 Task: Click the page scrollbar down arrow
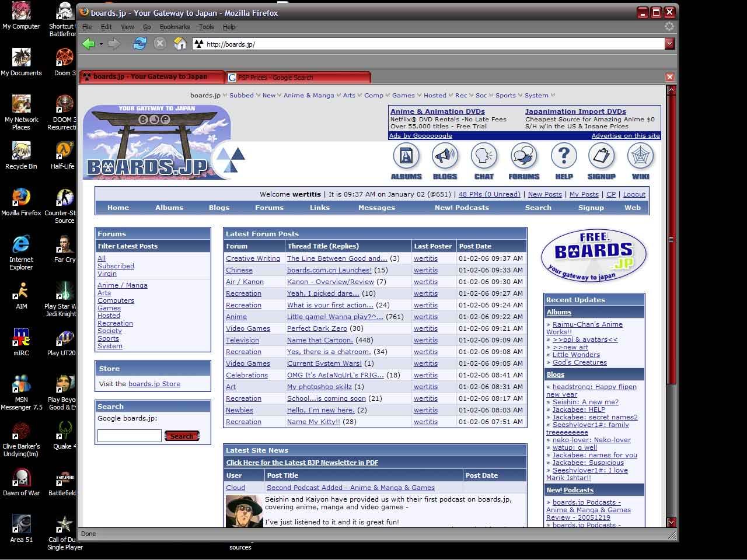[671, 522]
